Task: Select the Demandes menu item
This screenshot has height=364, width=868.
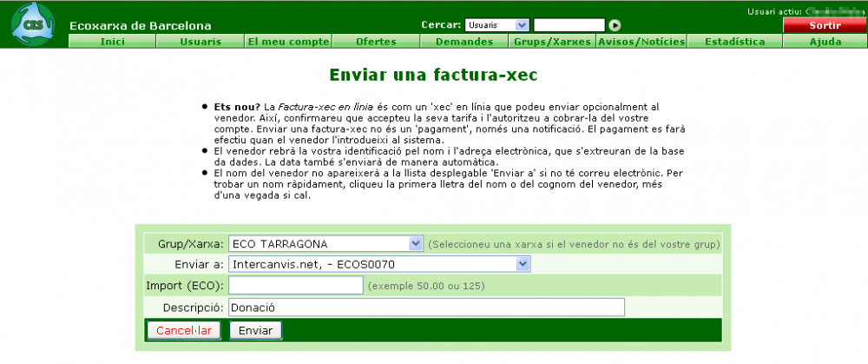Action: [464, 42]
